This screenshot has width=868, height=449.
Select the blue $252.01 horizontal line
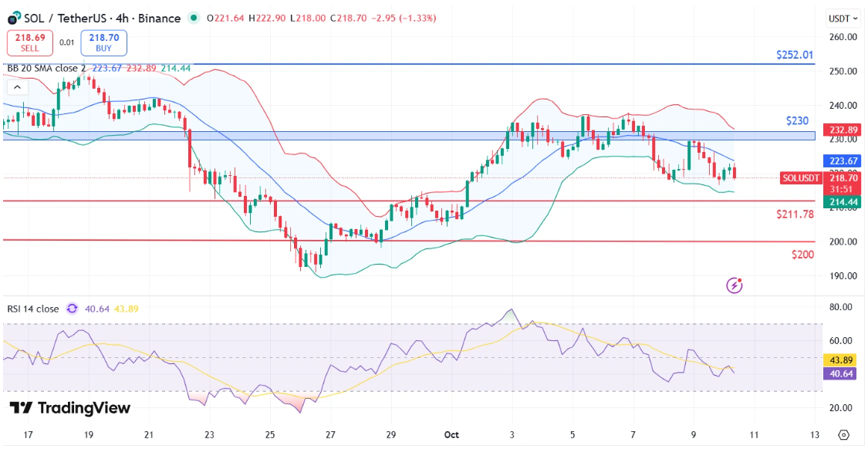click(x=386, y=64)
